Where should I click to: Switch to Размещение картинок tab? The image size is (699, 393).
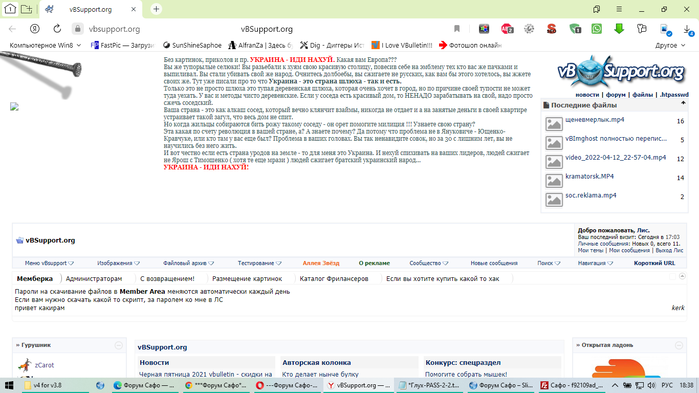coord(247,278)
